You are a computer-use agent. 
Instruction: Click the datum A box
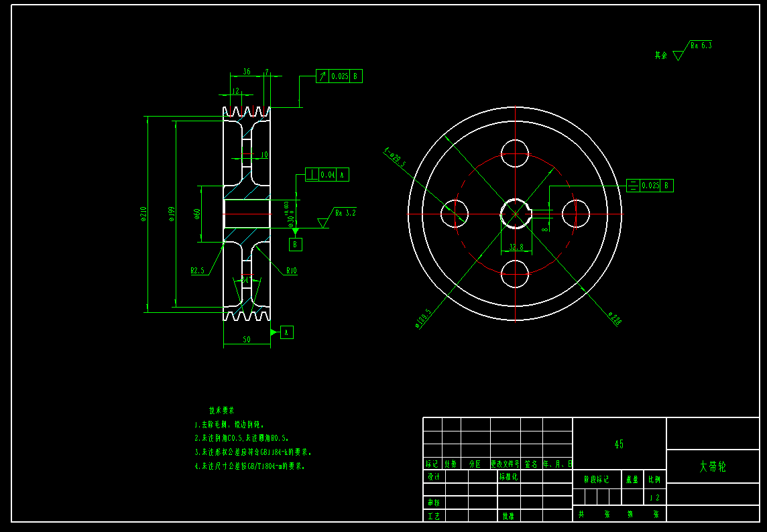287,332
